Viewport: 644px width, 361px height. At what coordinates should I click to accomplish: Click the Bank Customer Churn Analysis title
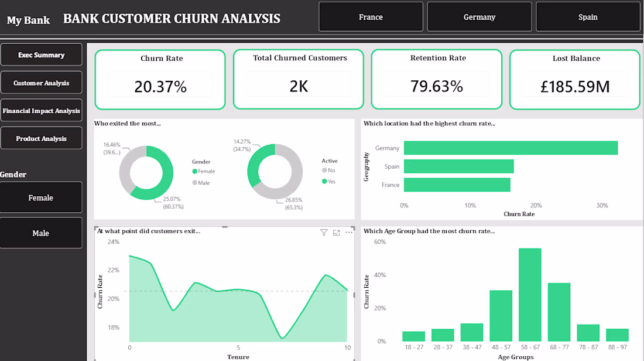click(x=172, y=19)
